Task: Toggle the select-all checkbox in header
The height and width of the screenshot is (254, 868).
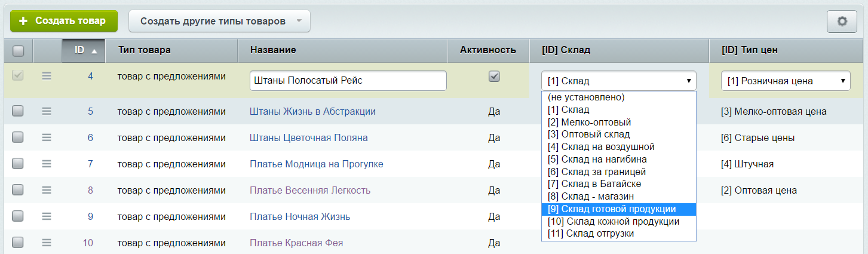Action: click(x=18, y=51)
